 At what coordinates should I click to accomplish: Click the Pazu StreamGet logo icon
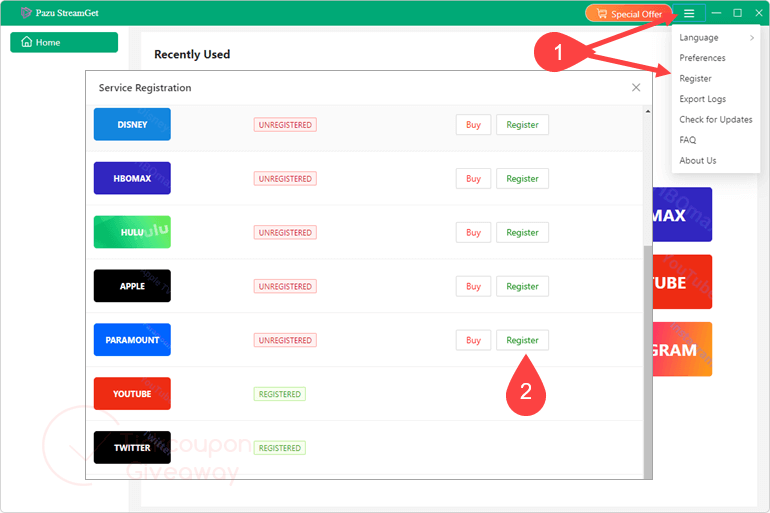[x=26, y=13]
